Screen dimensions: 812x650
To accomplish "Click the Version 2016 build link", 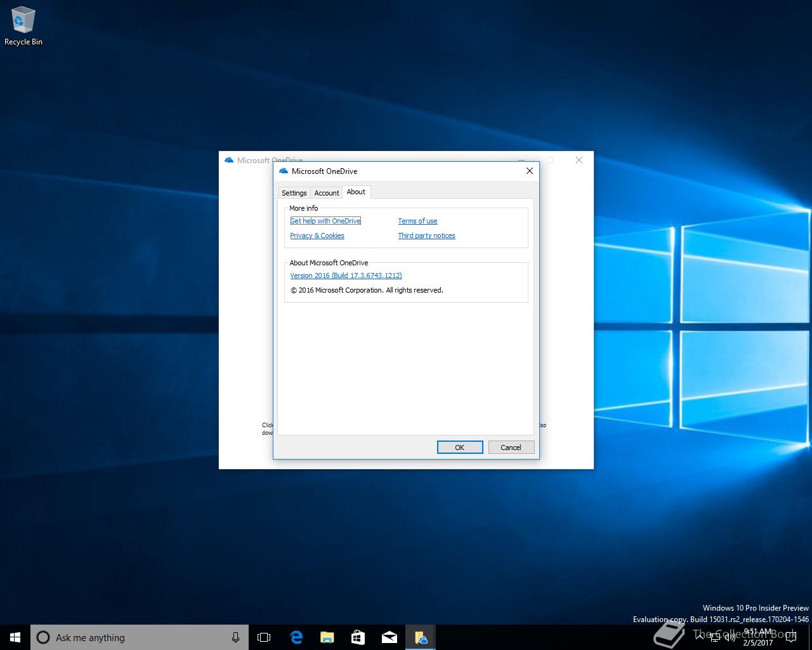I will (x=346, y=275).
